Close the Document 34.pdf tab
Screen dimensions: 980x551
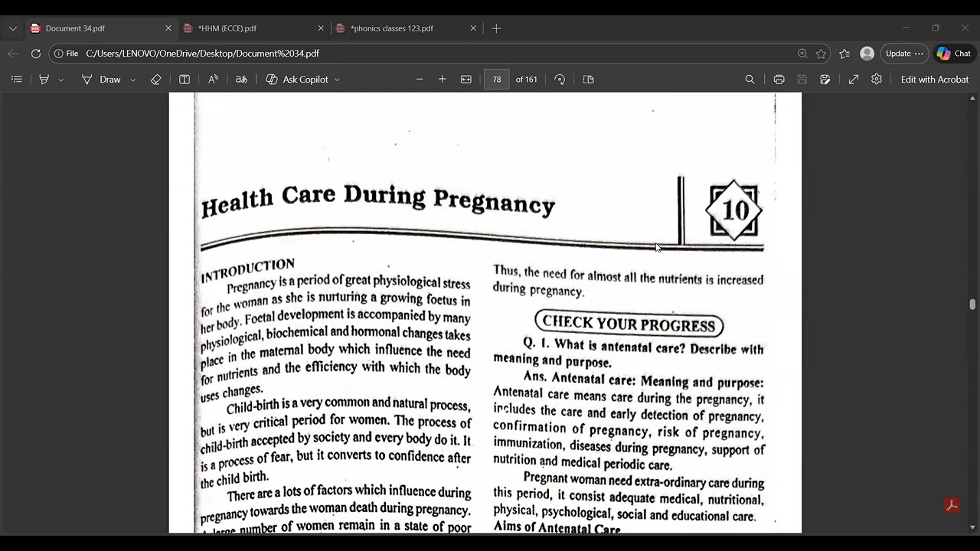168,28
